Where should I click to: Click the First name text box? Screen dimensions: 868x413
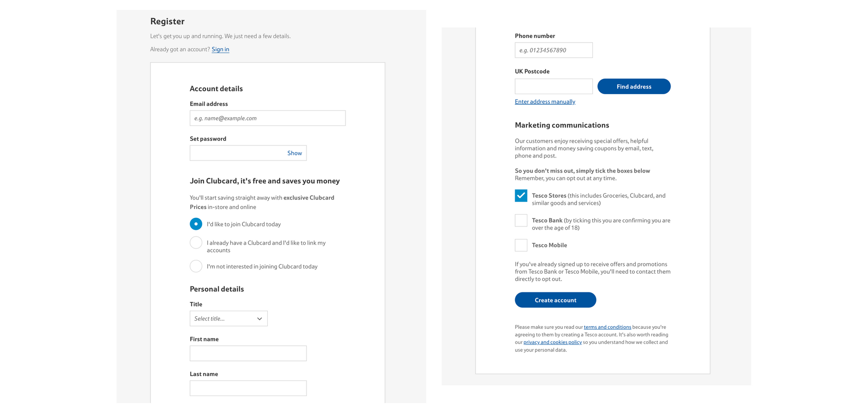tap(248, 353)
